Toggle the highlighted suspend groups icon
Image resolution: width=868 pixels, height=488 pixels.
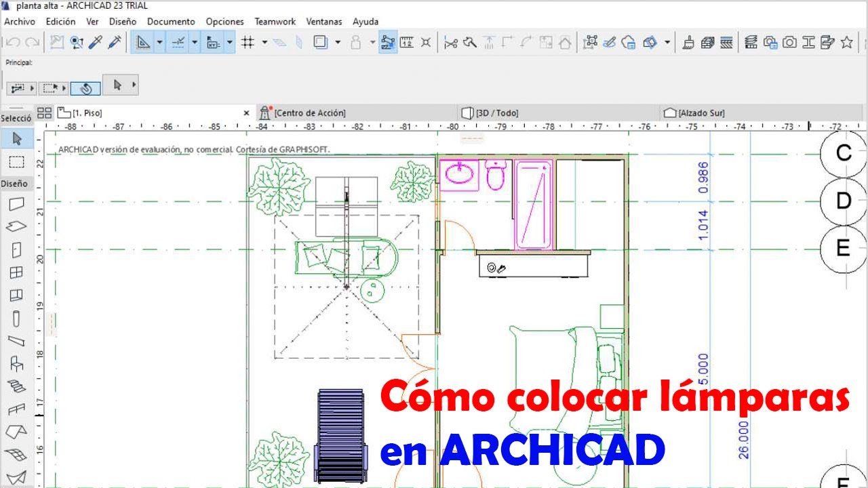(388, 42)
